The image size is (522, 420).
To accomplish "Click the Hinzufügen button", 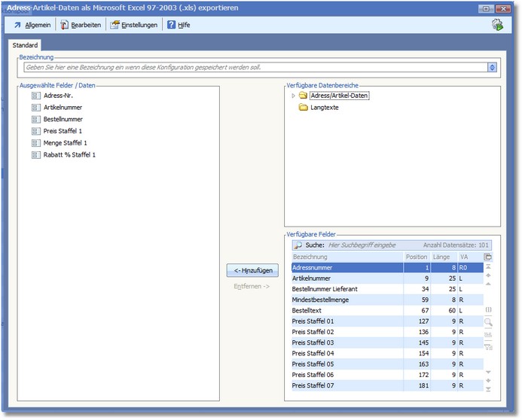I will click(252, 270).
